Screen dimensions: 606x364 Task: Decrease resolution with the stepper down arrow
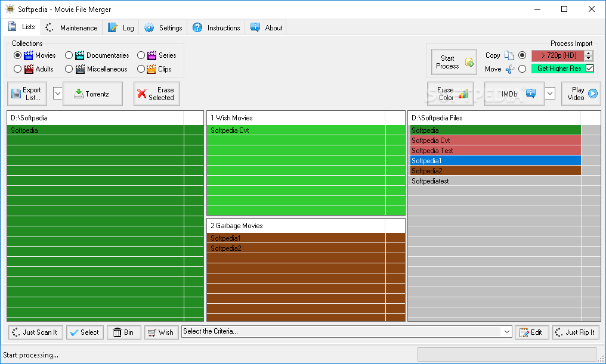[x=589, y=58]
